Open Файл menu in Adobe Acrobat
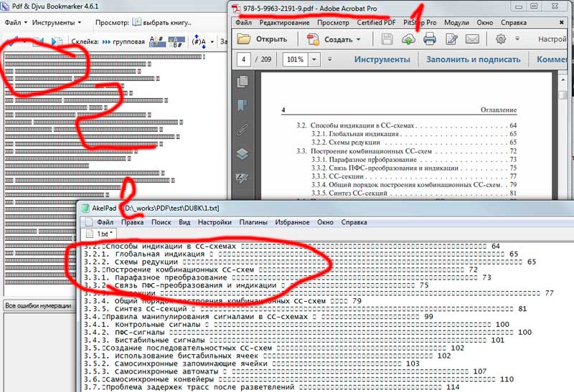 243,23
